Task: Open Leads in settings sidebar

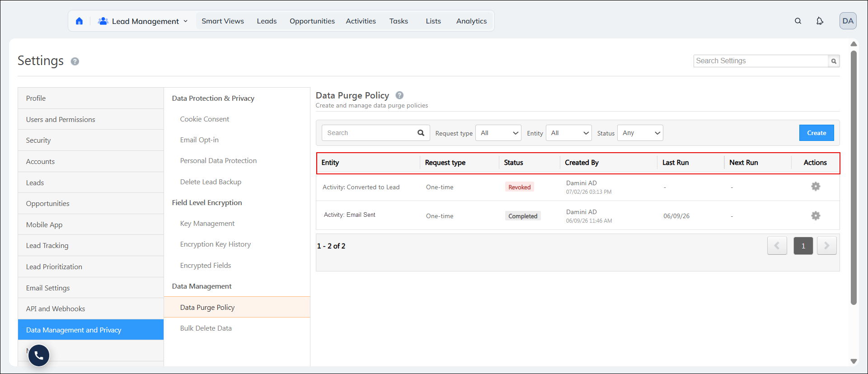Action: [x=91, y=182]
